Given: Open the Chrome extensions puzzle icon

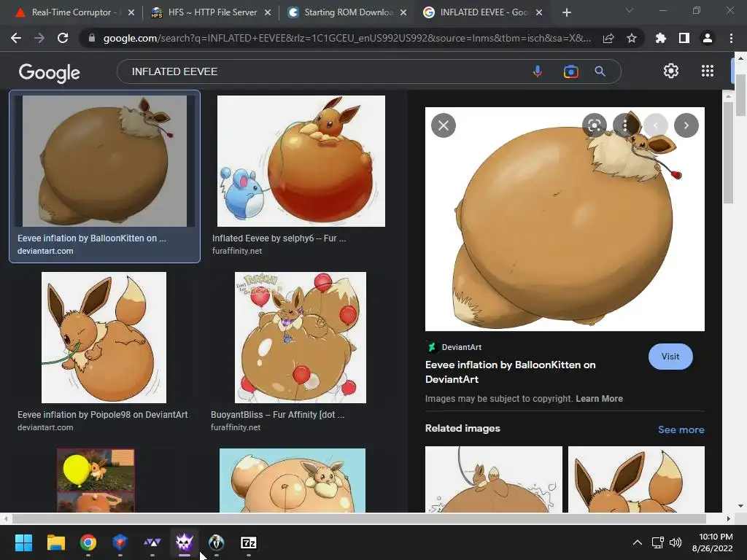Looking at the screenshot, I should [x=661, y=38].
